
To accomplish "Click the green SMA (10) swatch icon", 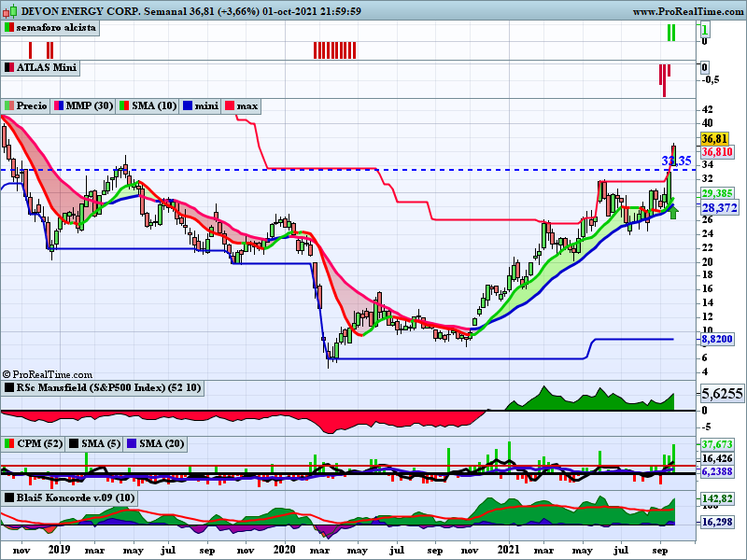I will tap(124, 105).
